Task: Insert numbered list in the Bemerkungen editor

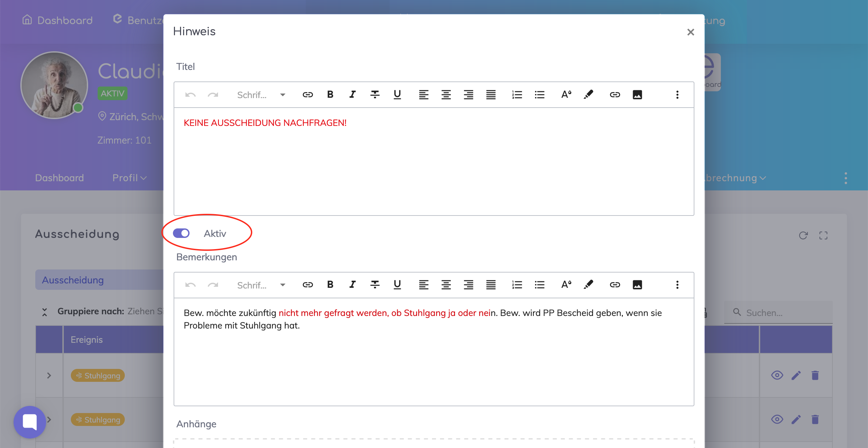Action: (x=517, y=285)
